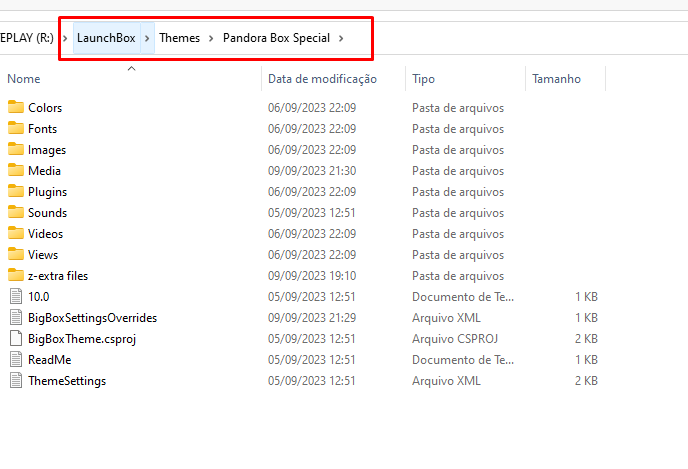The width and height of the screenshot is (688, 469).
Task: Sort by Data de modificação column
Action: pyautogui.click(x=322, y=79)
